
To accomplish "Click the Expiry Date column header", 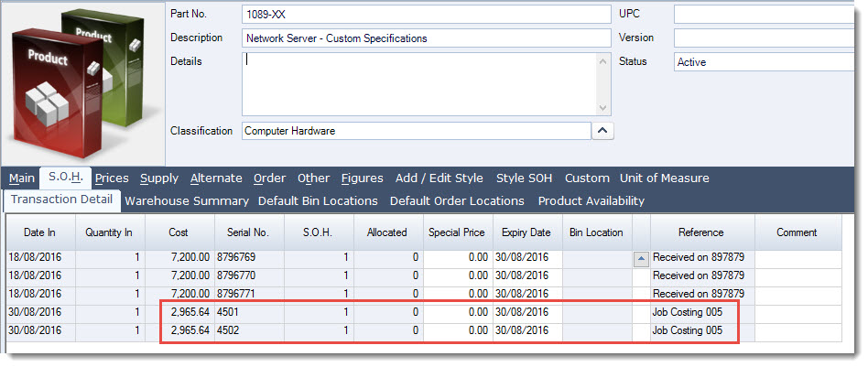I will point(526,232).
